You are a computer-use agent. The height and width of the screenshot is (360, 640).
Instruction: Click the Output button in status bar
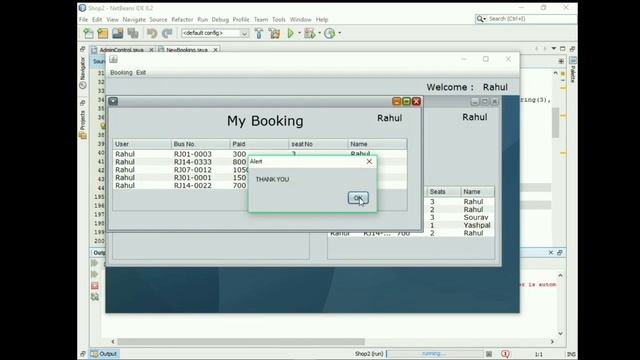(x=104, y=354)
